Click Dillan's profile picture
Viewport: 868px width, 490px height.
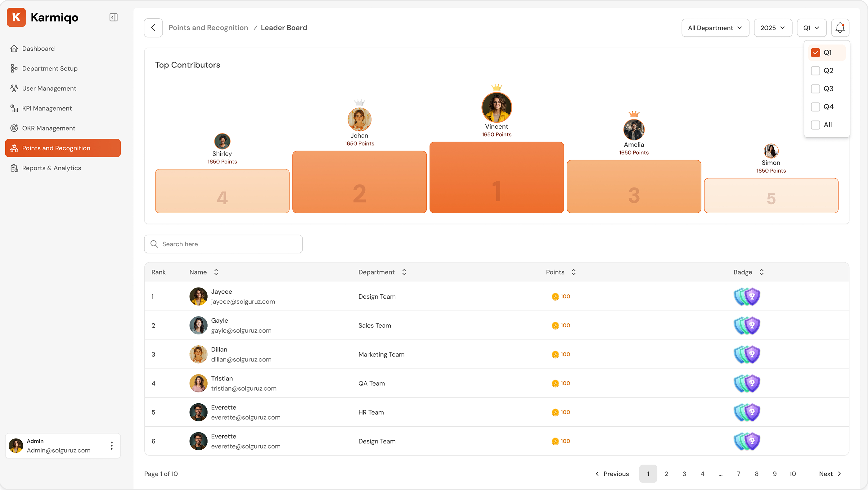click(x=199, y=355)
